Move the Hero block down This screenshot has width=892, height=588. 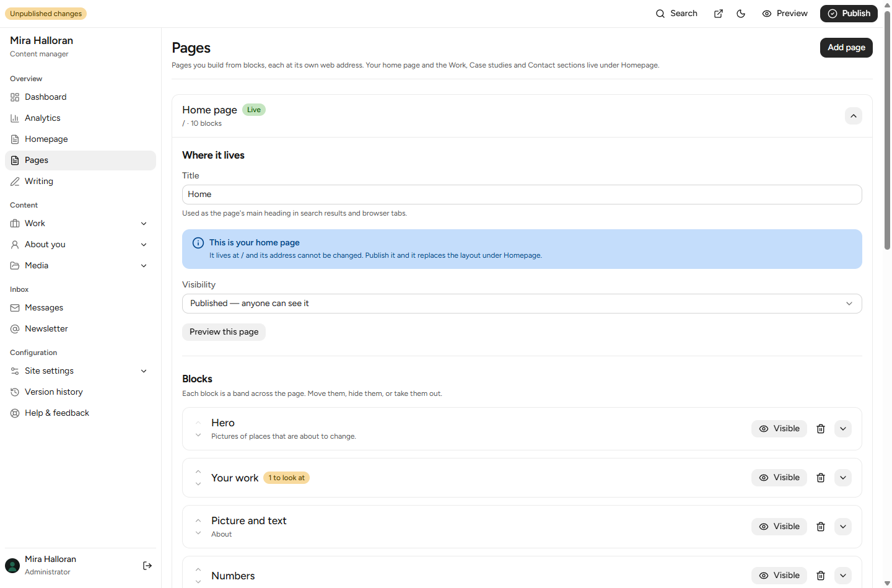click(198, 435)
